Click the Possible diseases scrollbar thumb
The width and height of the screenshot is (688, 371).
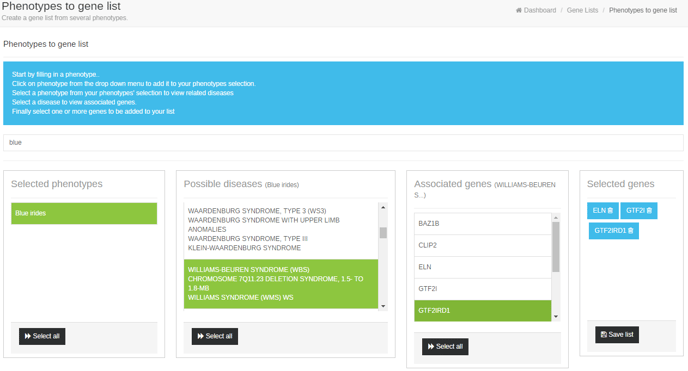(383, 232)
